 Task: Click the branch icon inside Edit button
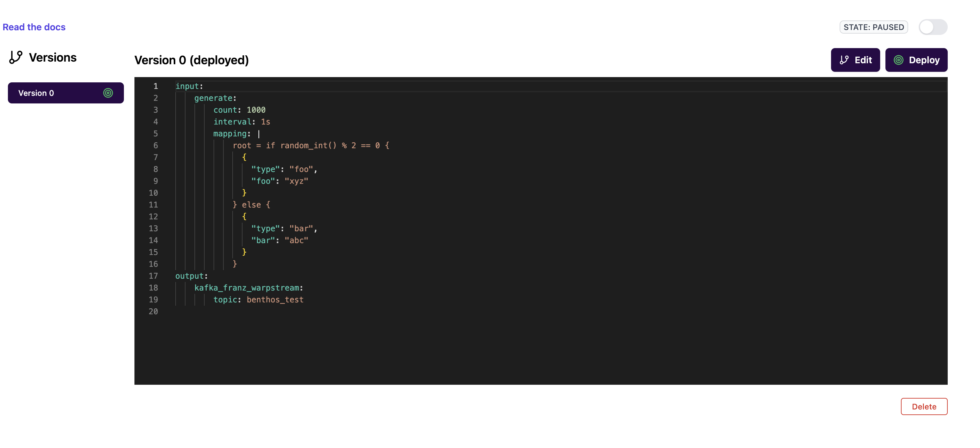pos(844,60)
